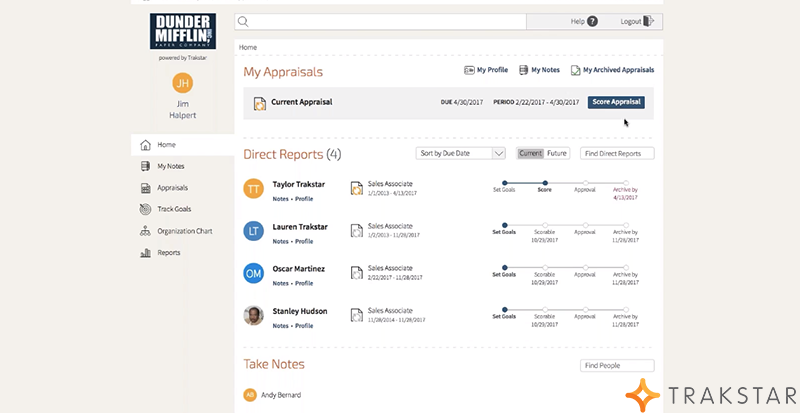Open Reports from the sidebar

[168, 253]
